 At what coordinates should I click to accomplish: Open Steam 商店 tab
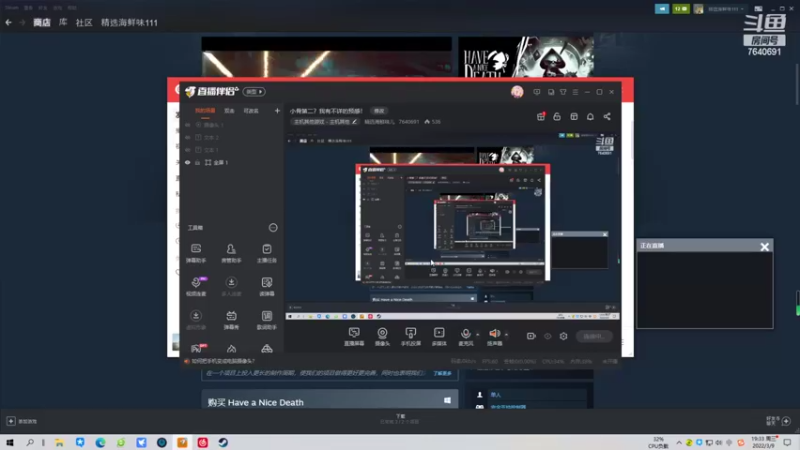42,22
